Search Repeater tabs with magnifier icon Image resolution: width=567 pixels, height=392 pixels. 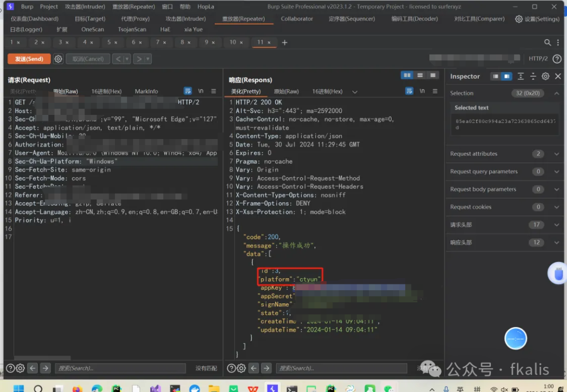click(548, 43)
